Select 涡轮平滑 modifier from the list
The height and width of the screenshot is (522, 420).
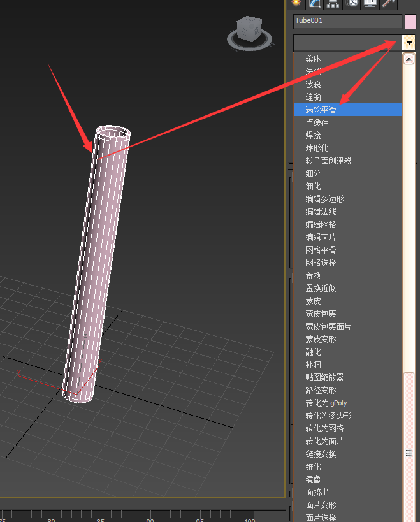pos(321,110)
